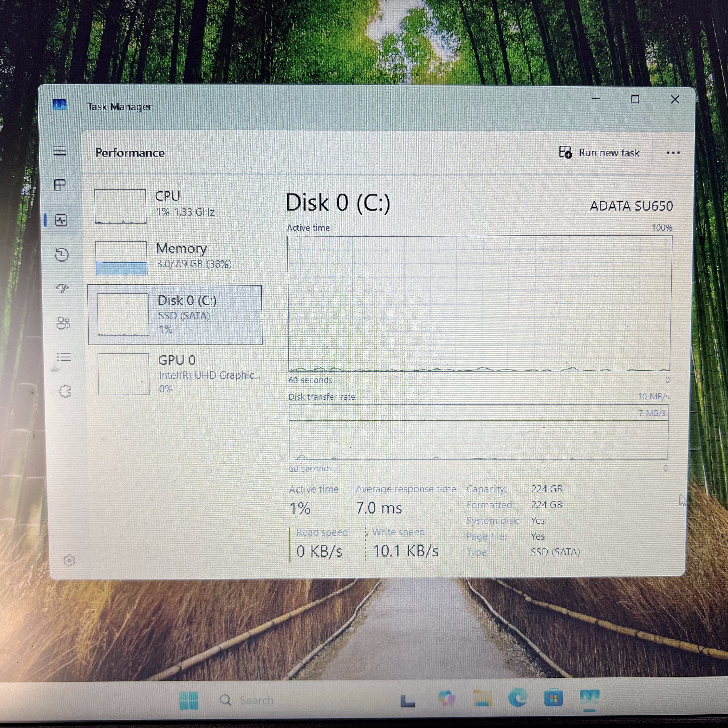The height and width of the screenshot is (728, 728).
Task: Open the hamburger navigation menu
Action: pos(59,151)
